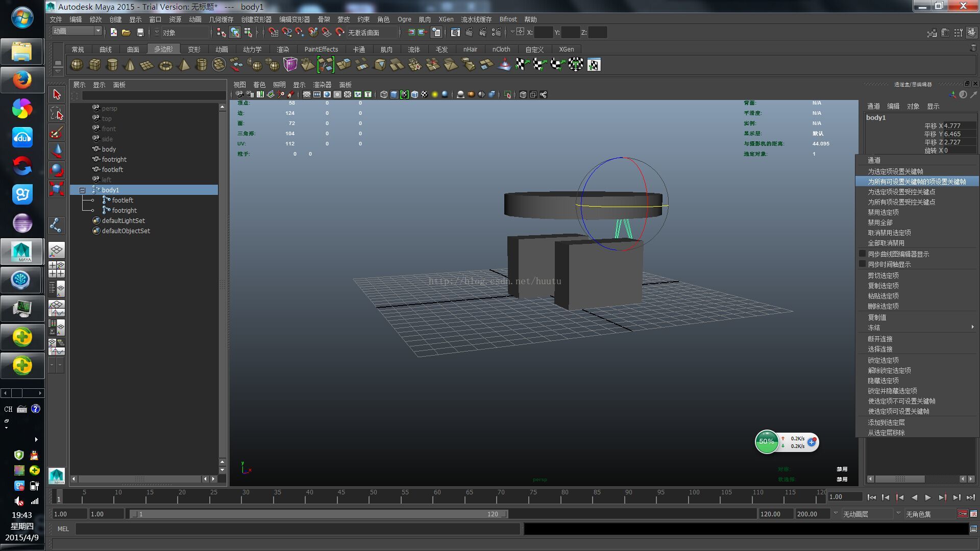Click the polygon cylinder shelf icon
Image resolution: width=980 pixels, height=551 pixels.
[x=112, y=65]
